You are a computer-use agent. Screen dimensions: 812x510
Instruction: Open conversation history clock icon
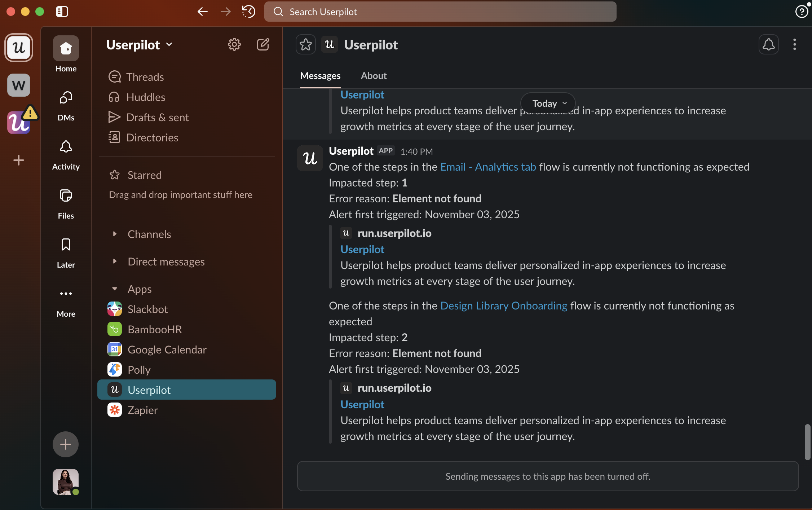[x=248, y=12]
